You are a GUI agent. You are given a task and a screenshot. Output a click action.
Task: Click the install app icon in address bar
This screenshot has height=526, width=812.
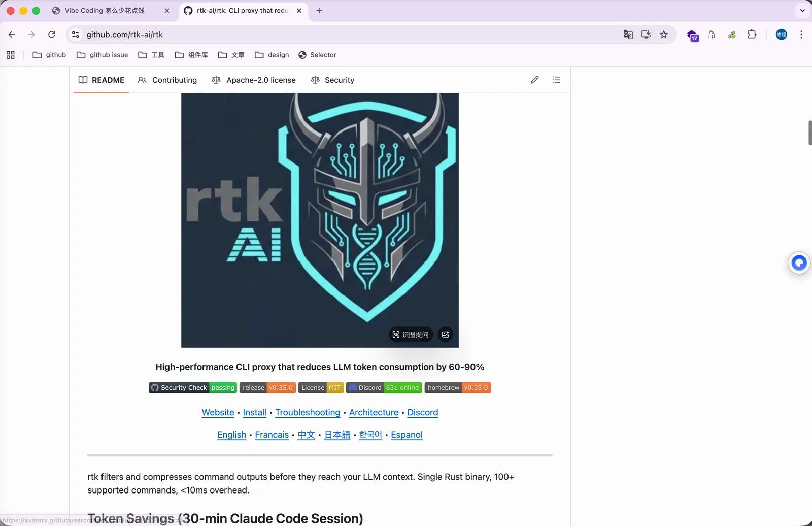click(x=646, y=35)
